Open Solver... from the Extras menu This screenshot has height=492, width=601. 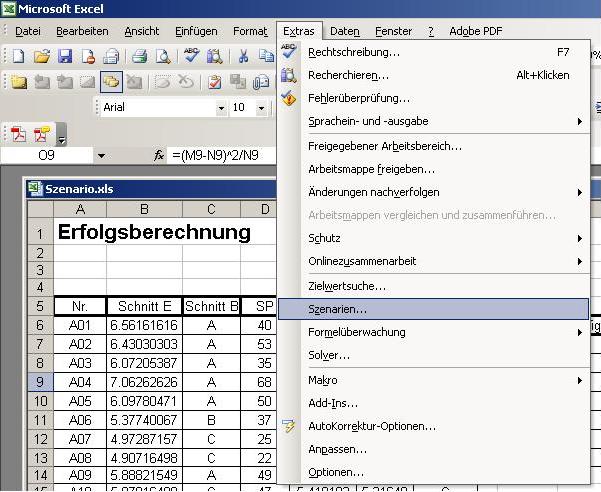[328, 355]
